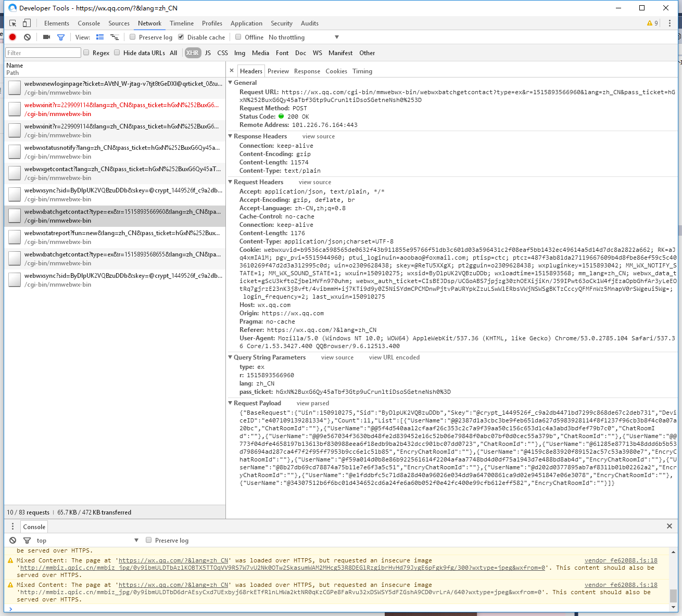Click the capture screenshots camera icon
682x616 pixels.
tap(46, 37)
